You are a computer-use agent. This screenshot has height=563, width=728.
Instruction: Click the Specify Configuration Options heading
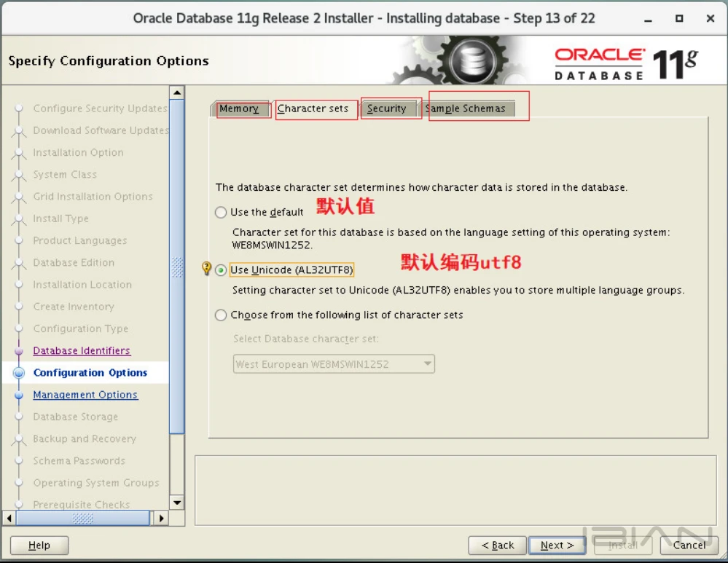coord(109,60)
